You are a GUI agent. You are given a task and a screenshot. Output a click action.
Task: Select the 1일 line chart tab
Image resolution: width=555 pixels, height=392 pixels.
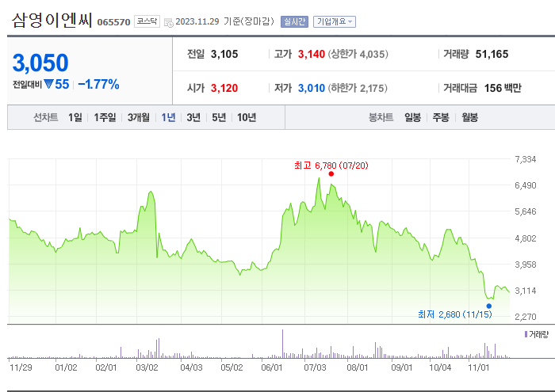[75, 117]
